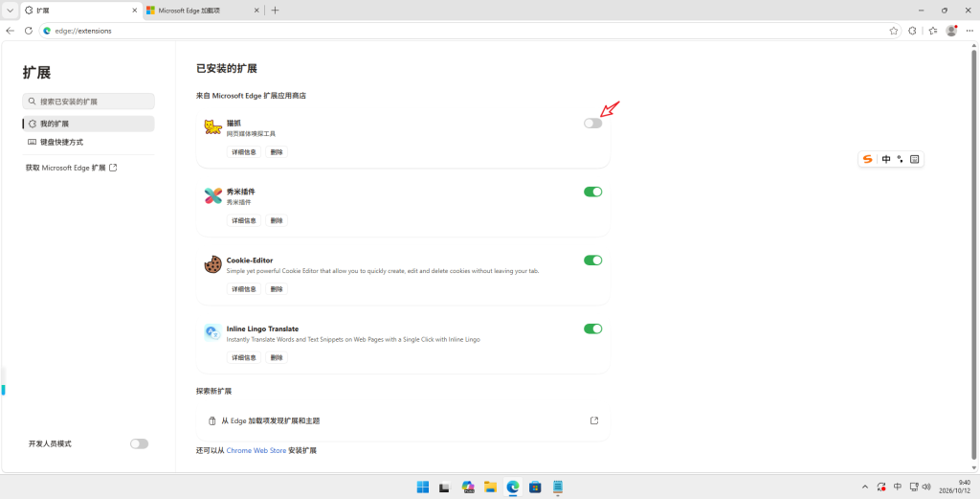Open the Extensions toolbar puzzle icon
Viewport: 980px width, 499px height.
[912, 31]
